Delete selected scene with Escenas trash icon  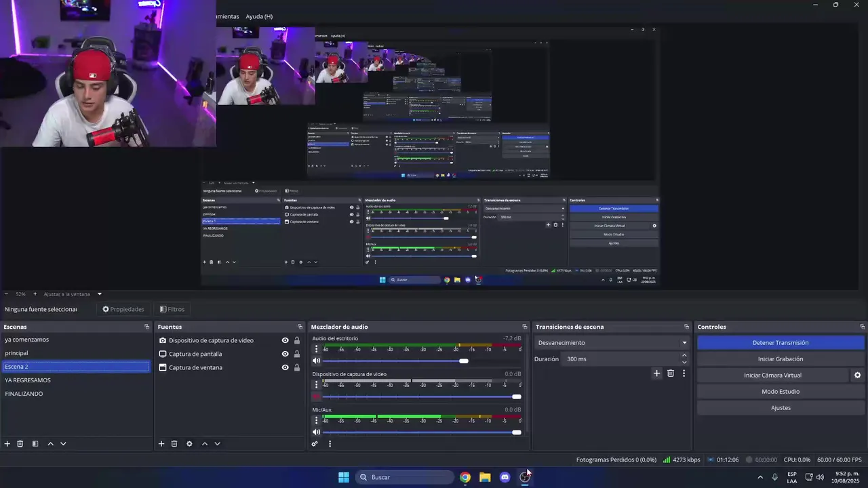pos(20,444)
